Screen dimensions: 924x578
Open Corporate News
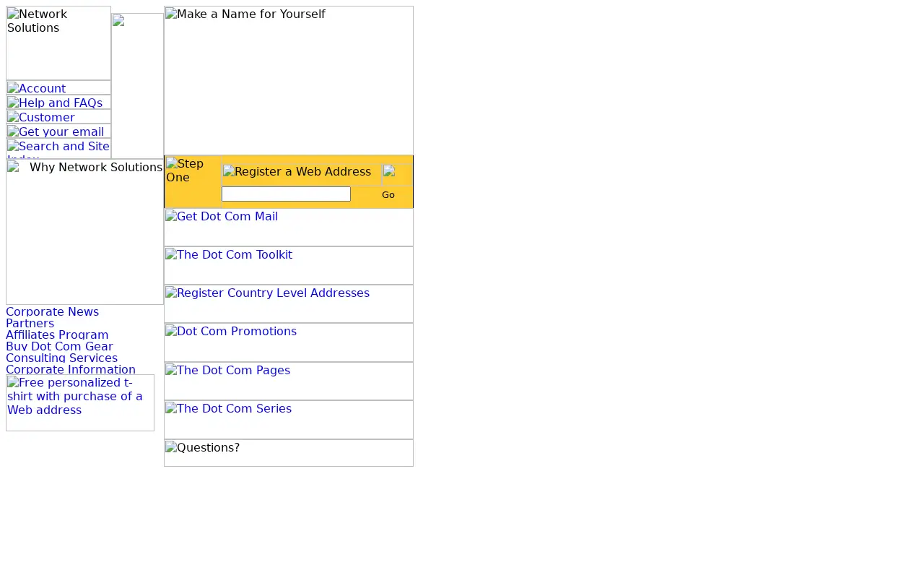pyautogui.click(x=52, y=312)
